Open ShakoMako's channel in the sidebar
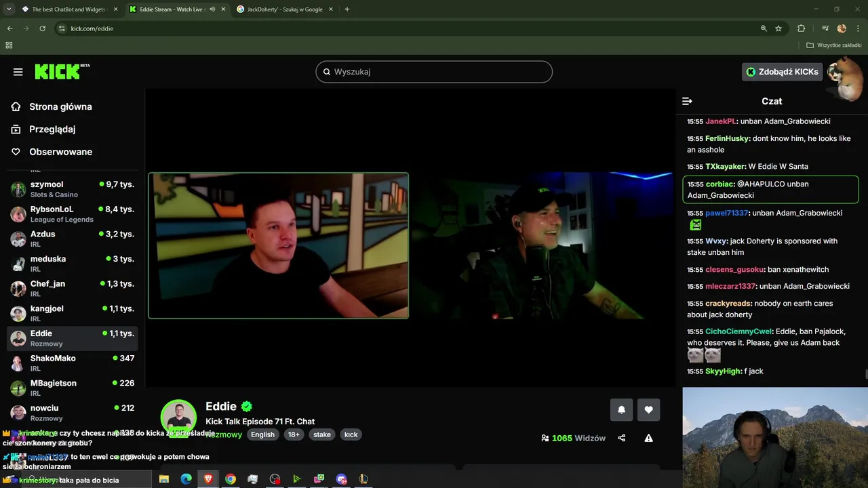This screenshot has width=868, height=488. [73, 363]
